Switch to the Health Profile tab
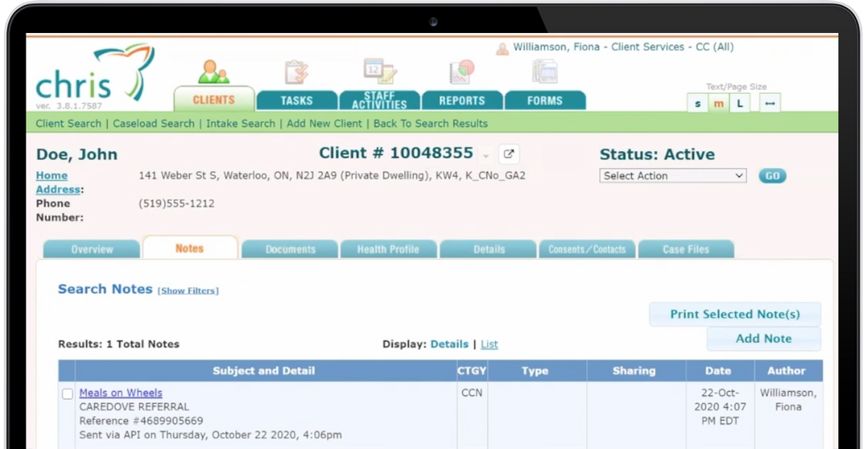The image size is (868, 449). tap(389, 249)
